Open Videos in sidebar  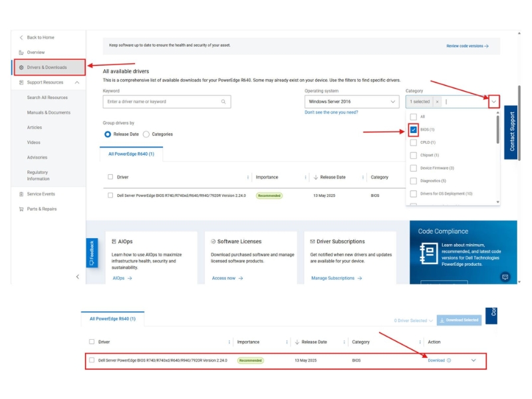click(34, 142)
